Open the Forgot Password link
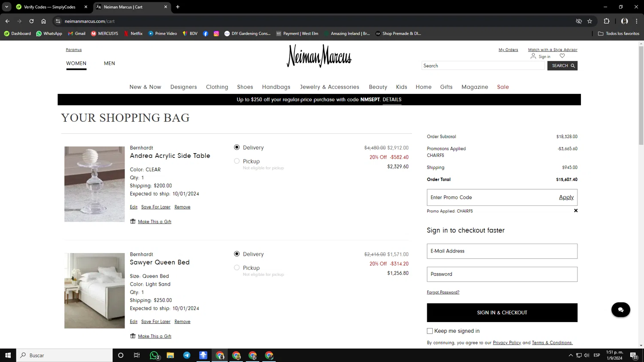Image resolution: width=644 pixels, height=362 pixels. (x=443, y=292)
